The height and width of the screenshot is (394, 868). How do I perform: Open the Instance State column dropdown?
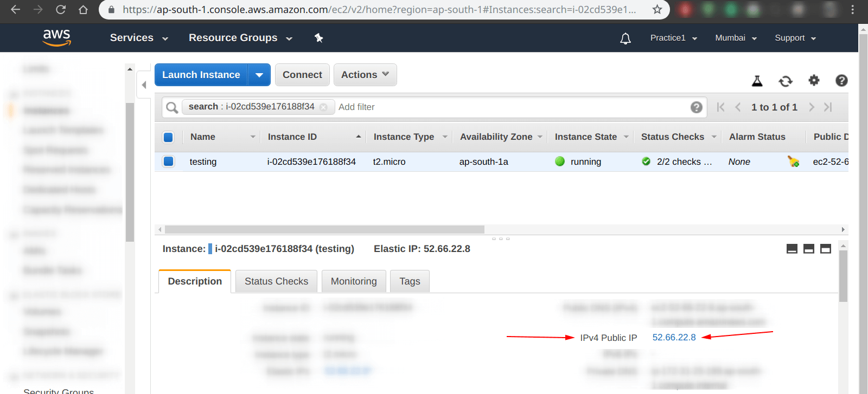[x=626, y=137]
